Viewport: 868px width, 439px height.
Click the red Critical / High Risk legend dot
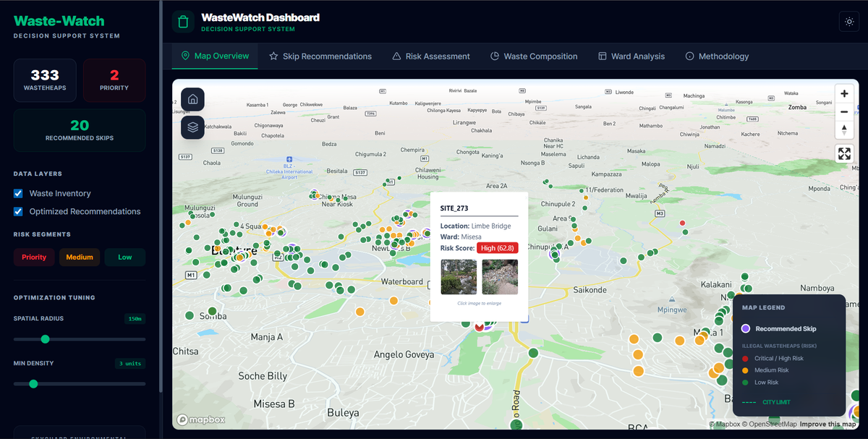pos(745,358)
